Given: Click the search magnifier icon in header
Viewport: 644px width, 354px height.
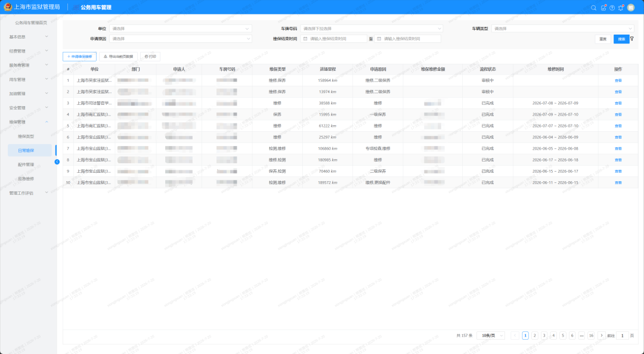Looking at the screenshot, I should [593, 8].
